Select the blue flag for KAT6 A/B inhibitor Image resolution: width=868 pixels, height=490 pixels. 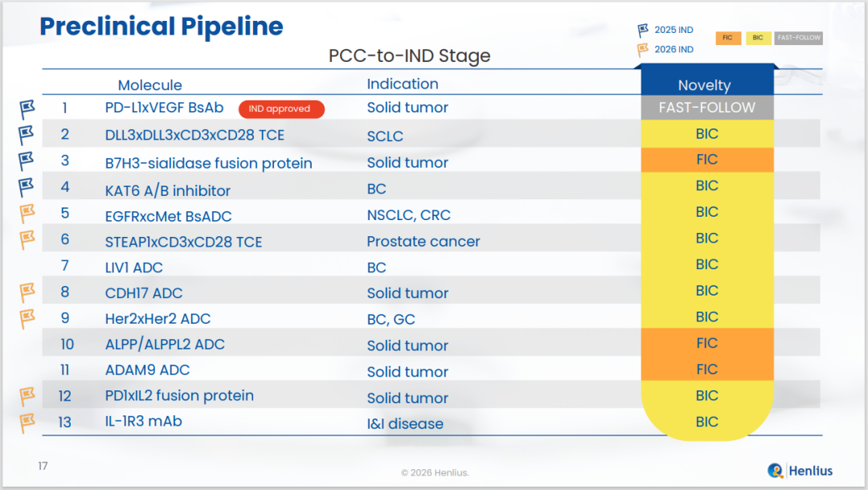point(27,188)
